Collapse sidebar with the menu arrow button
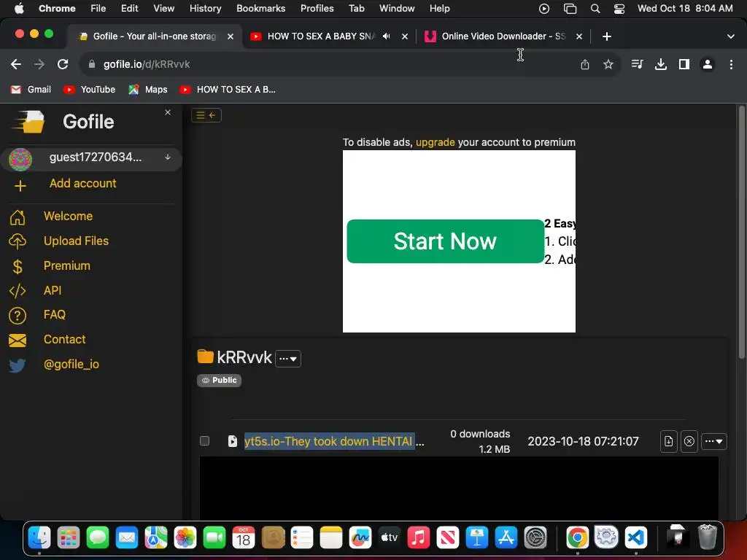The image size is (747, 560). coord(206,115)
